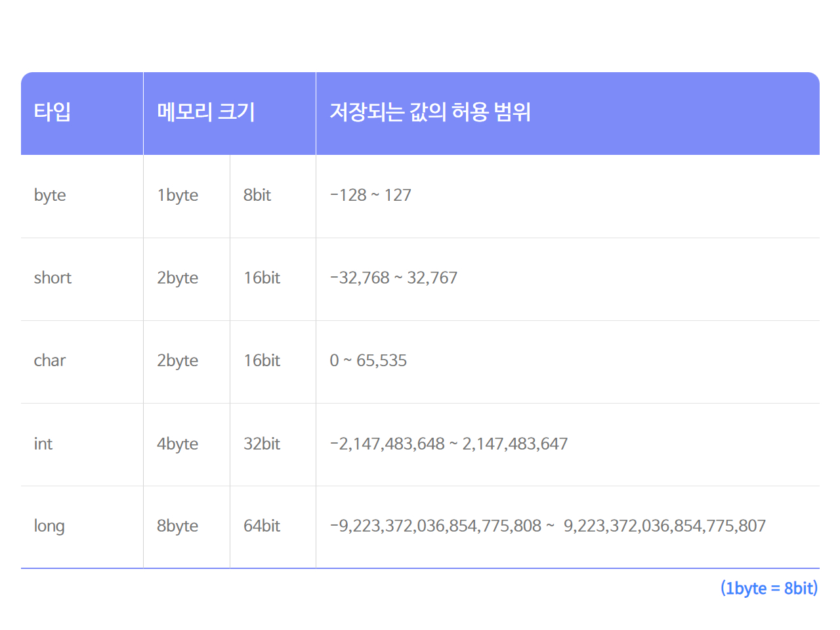Click the '-2,147,483,648 ~ 2,147,483,647' range
The width and height of the screenshot is (840, 630).
[448, 444]
